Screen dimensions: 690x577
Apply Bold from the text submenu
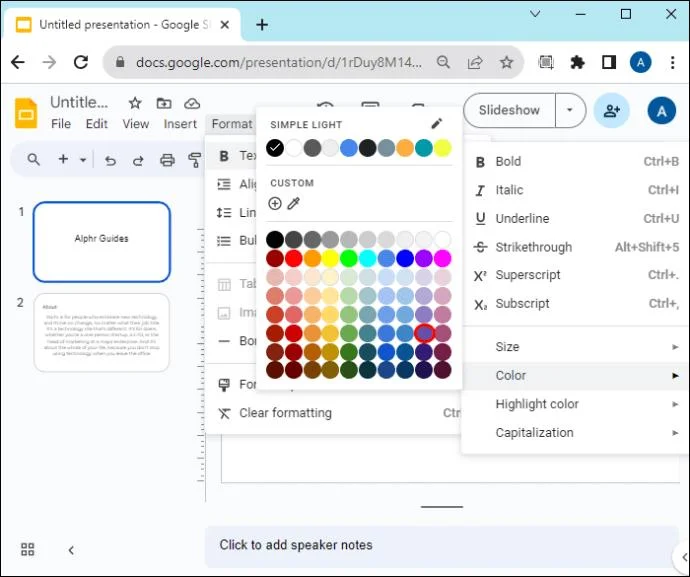tap(576, 162)
